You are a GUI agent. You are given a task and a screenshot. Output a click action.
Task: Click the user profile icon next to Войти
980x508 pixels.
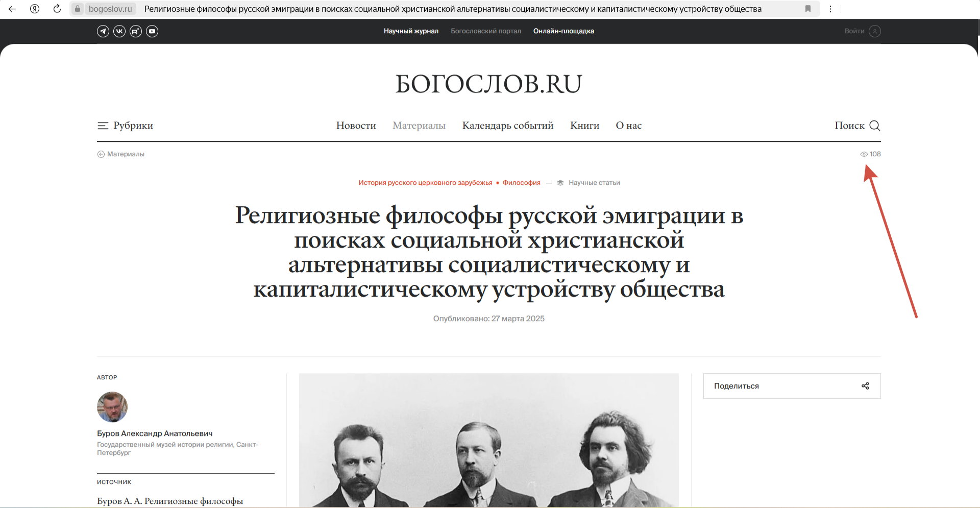click(x=875, y=31)
